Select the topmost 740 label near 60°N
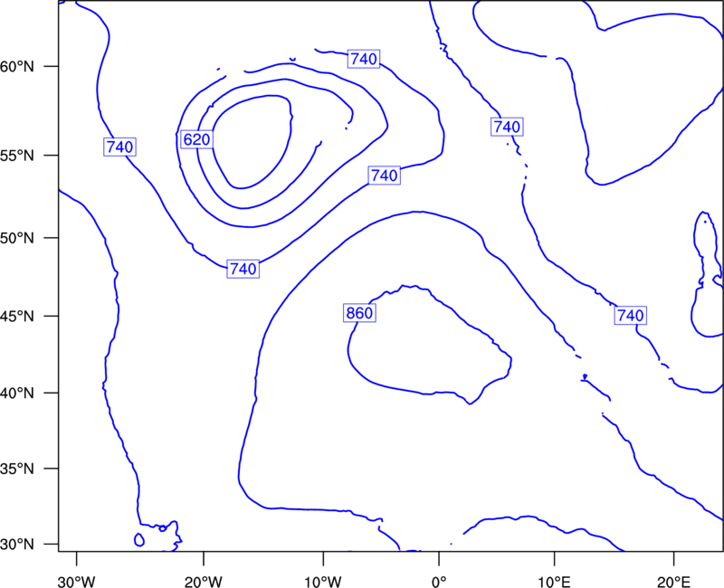Viewport: 724px width, 588px height. tap(364, 59)
